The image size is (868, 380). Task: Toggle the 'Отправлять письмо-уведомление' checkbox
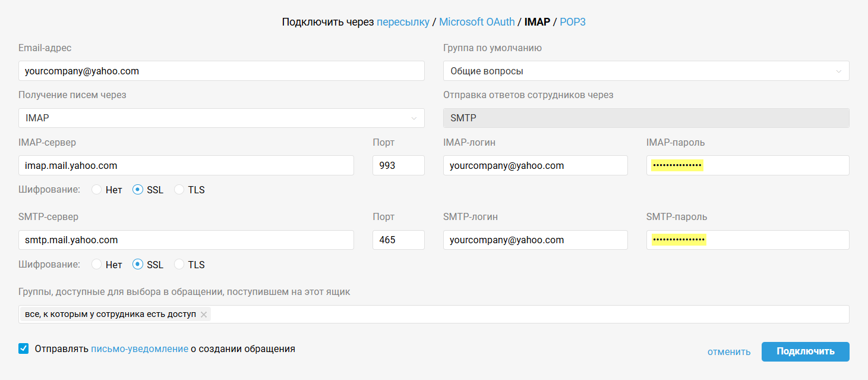[24, 348]
